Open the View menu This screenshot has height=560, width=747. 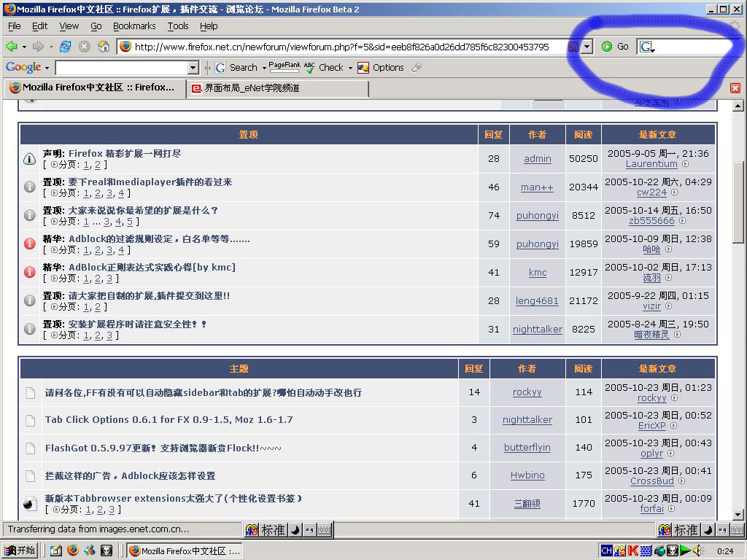point(69,26)
